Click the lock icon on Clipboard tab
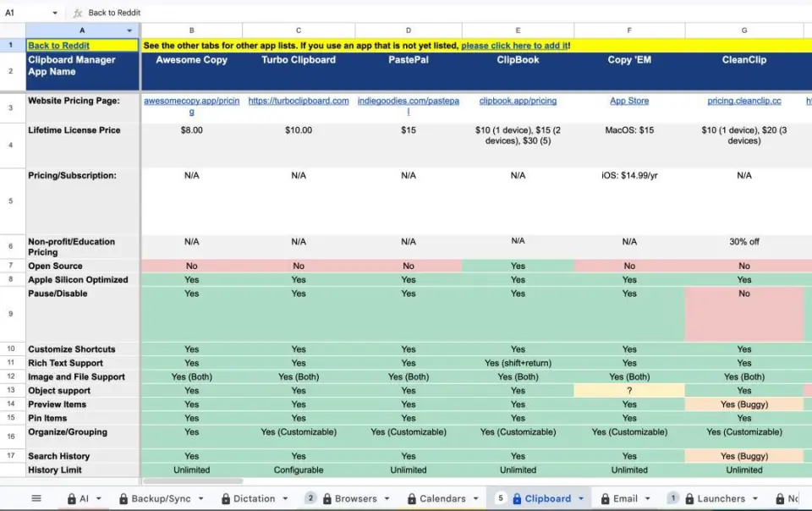Viewport: 812px width, 511px height. pyautogui.click(x=516, y=498)
